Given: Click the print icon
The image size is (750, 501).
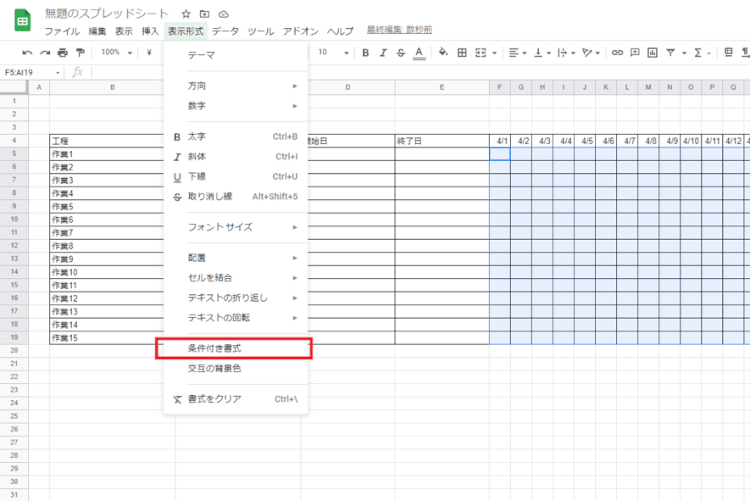Looking at the screenshot, I should 62,52.
